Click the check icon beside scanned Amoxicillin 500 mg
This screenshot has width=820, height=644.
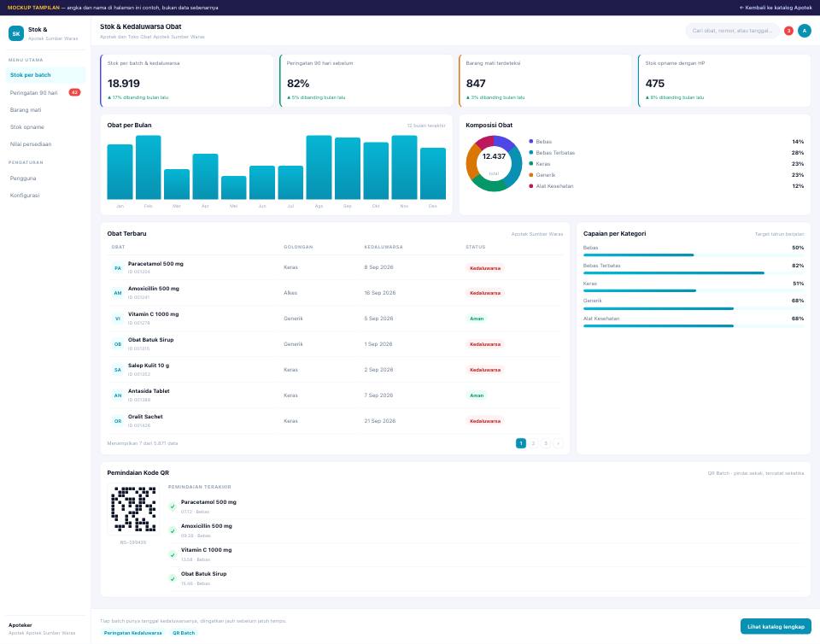tap(173, 530)
